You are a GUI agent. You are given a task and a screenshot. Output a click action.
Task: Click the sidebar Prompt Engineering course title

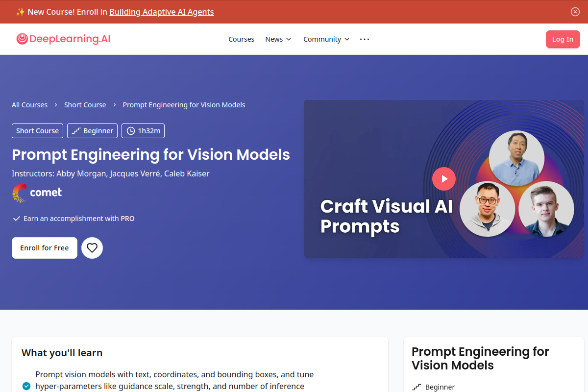click(x=480, y=358)
